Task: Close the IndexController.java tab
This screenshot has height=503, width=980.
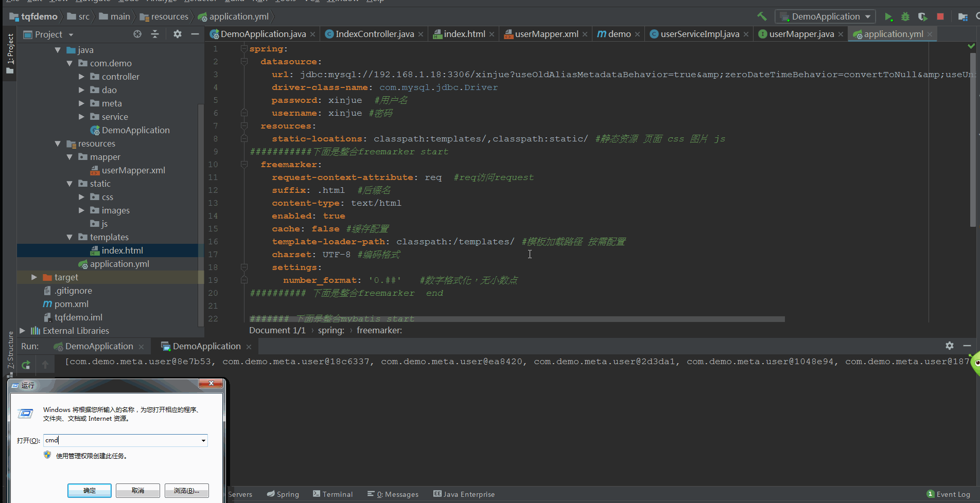Action: click(421, 34)
